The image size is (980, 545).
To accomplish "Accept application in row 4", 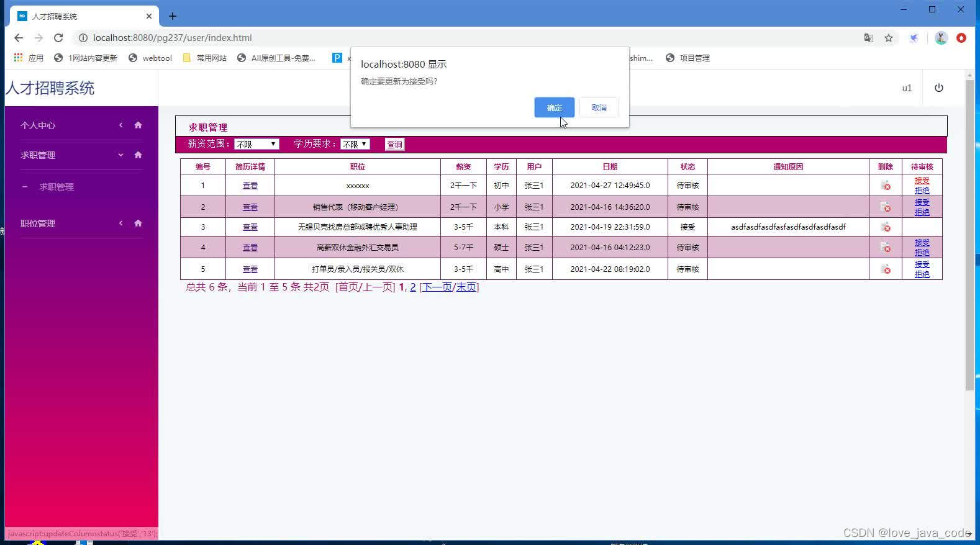I will click(922, 243).
